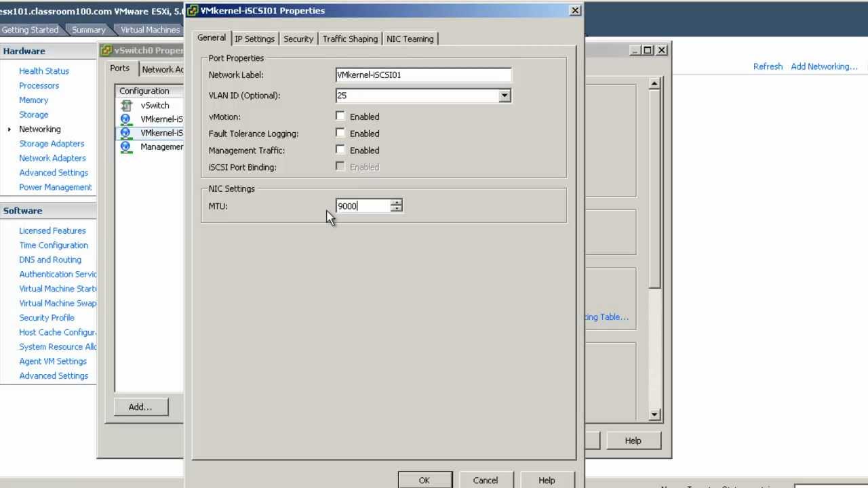Select the Management port row in Ports list

pos(150,146)
